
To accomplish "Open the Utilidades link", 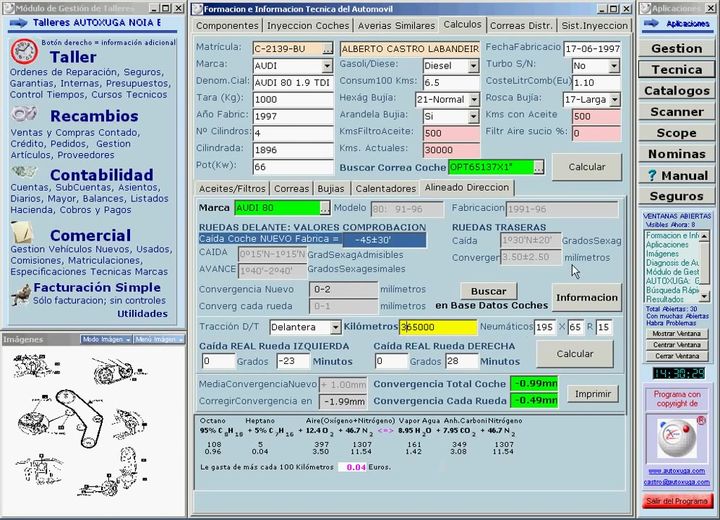I will (x=142, y=314).
